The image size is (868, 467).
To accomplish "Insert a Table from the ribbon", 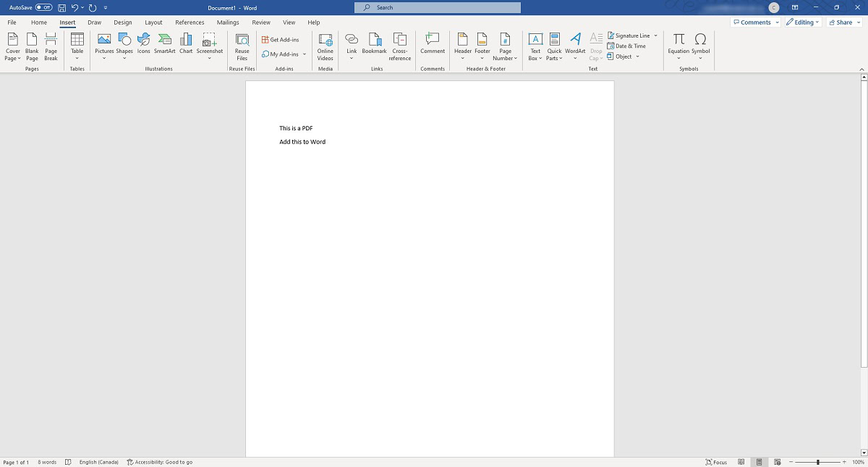I will (x=77, y=43).
